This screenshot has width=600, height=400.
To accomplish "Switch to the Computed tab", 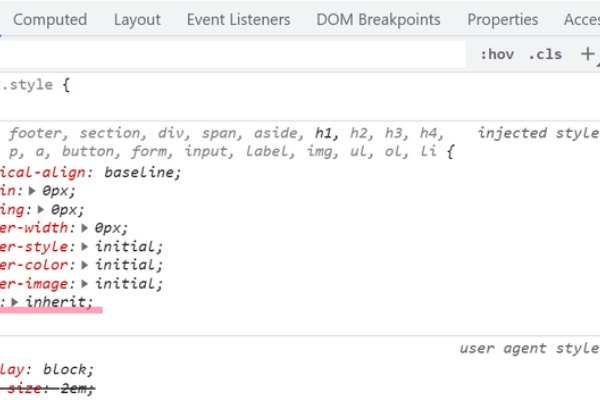I will tap(50, 20).
